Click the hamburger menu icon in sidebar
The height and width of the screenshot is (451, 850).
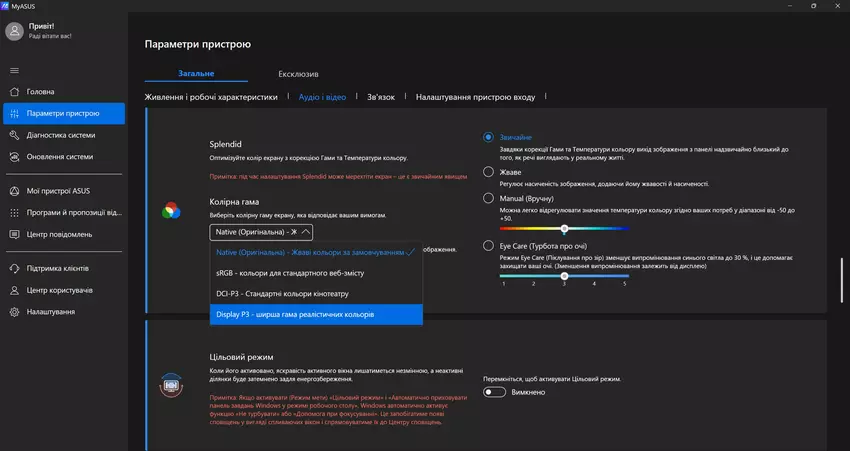coord(14,70)
